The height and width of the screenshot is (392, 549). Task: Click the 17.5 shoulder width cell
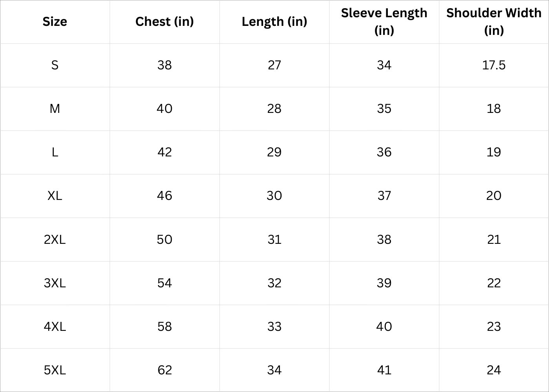tap(494, 65)
